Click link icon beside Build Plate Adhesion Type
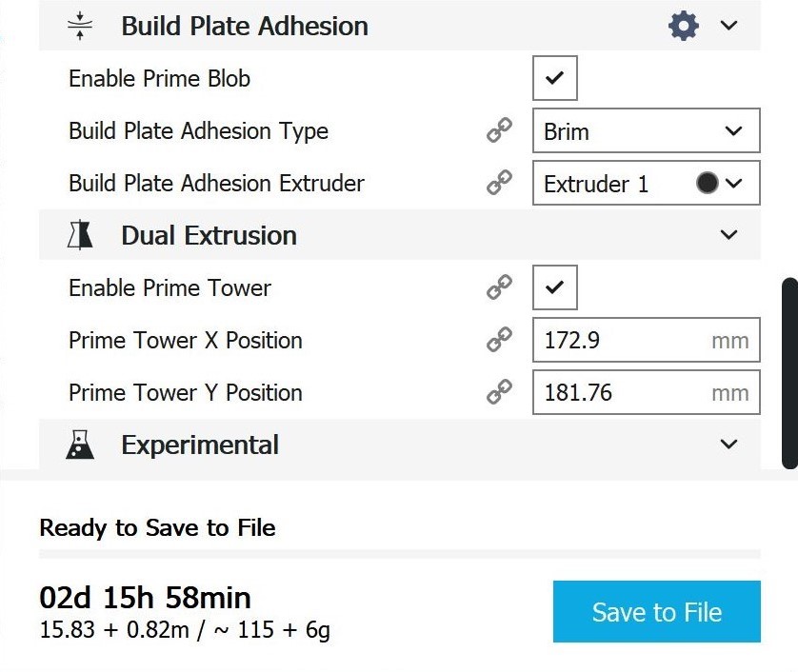The height and width of the screenshot is (672, 798). (499, 130)
